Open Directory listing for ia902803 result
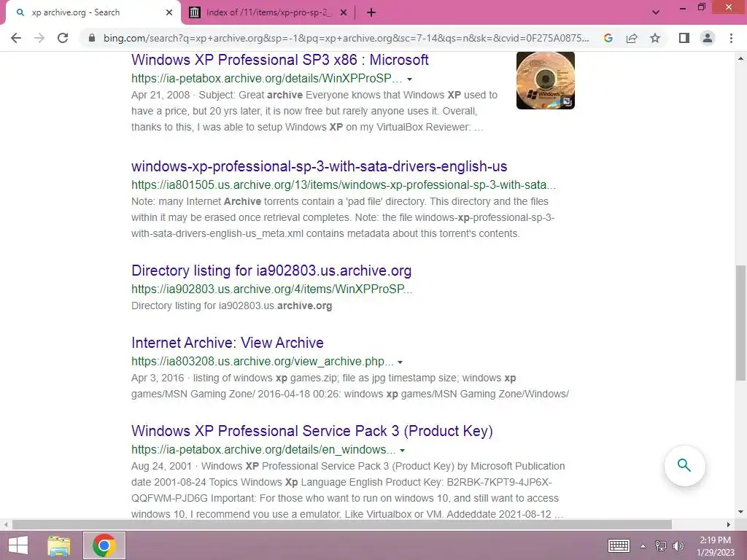The height and width of the screenshot is (560, 747). click(271, 271)
